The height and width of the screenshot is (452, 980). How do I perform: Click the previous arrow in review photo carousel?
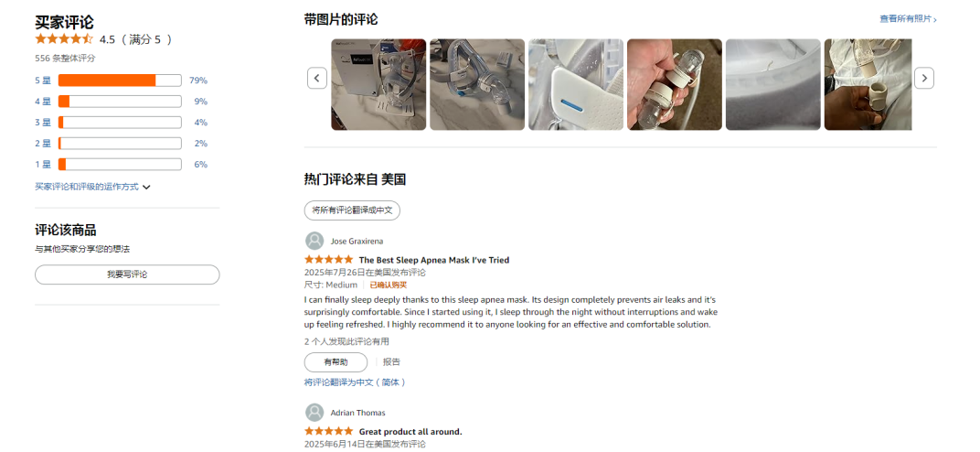(317, 78)
